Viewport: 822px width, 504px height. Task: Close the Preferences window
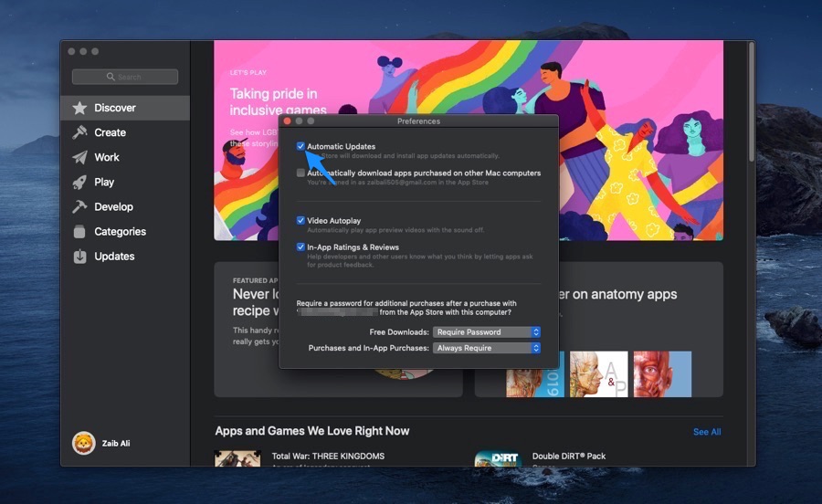tap(288, 121)
